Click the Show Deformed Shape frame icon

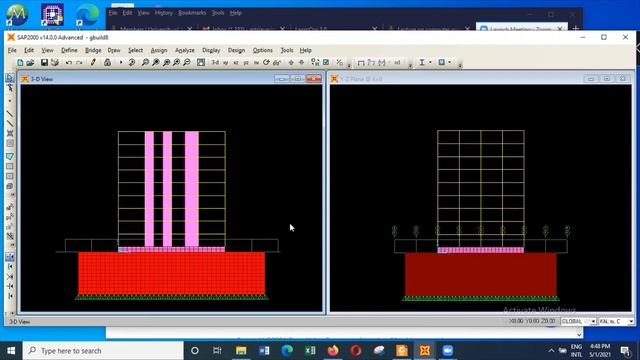coord(371,62)
